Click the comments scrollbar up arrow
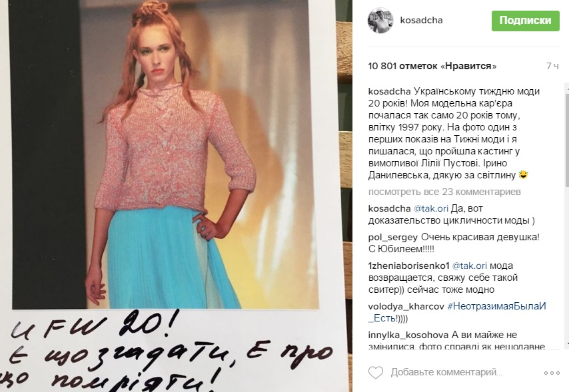Viewport: 569px width, 392px height. click(566, 87)
